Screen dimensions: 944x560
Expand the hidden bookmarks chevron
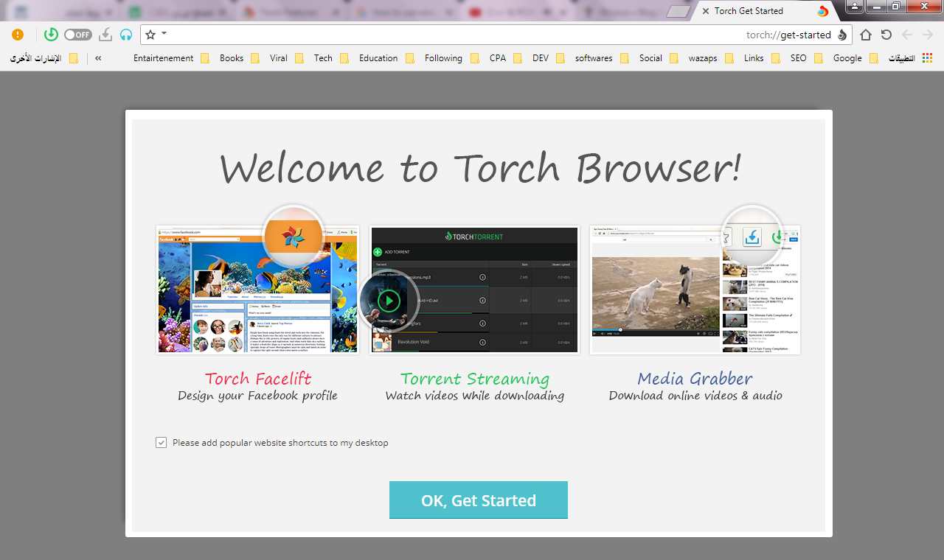98,58
